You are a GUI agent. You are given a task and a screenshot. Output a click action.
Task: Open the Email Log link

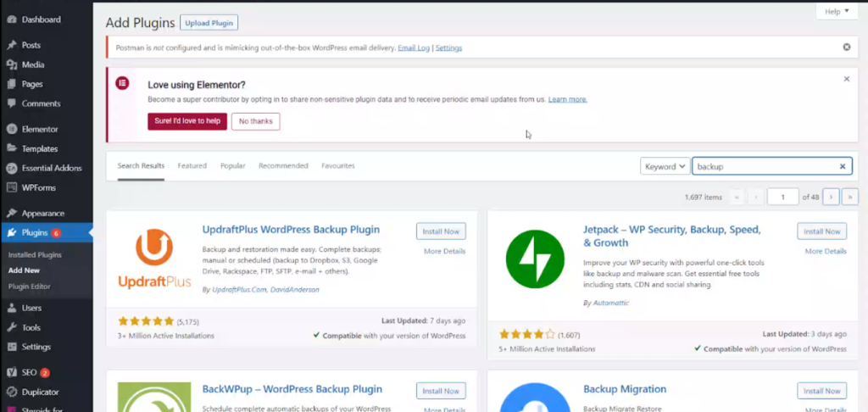point(414,47)
